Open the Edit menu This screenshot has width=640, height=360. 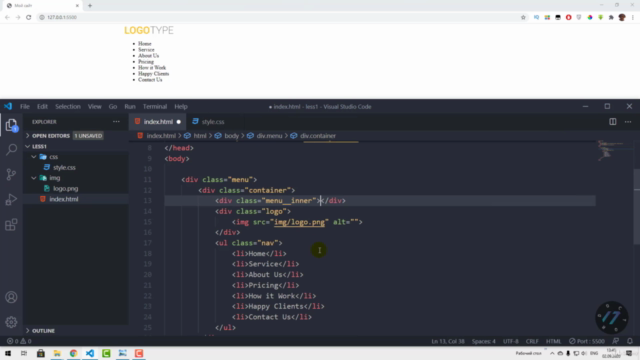pyautogui.click(x=42, y=107)
